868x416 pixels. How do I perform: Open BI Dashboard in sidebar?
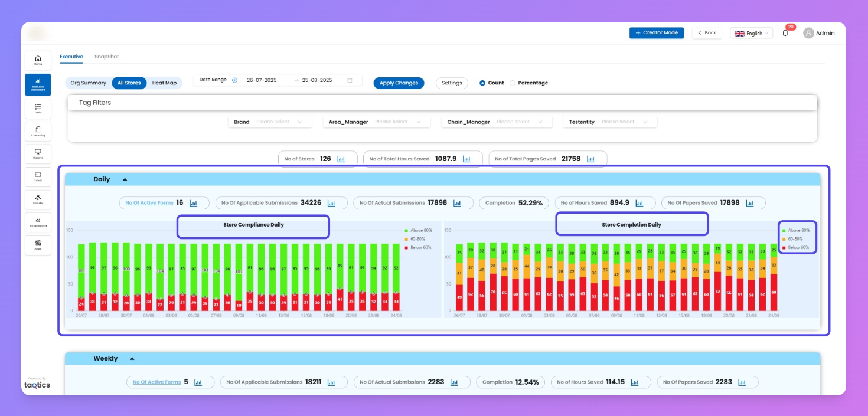coord(38,222)
